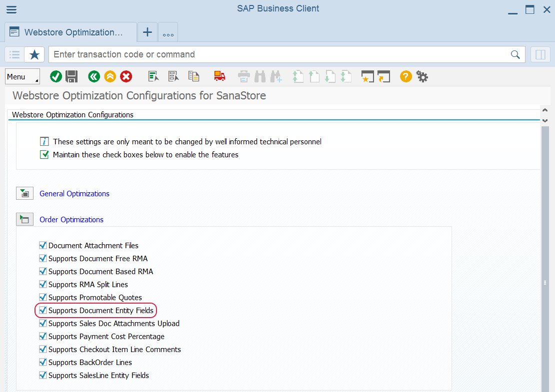Click the red transport truck icon
555x392 pixels.
219,76
